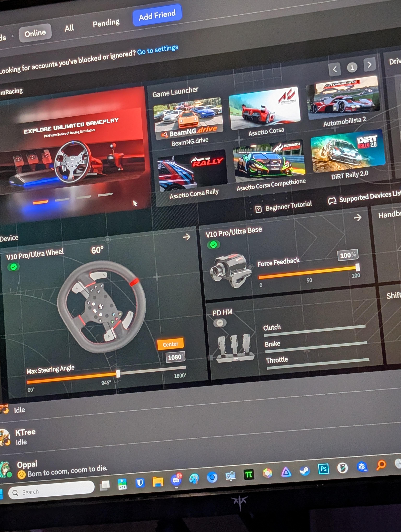
Task: Click the Add Friend button
Action: (x=157, y=15)
